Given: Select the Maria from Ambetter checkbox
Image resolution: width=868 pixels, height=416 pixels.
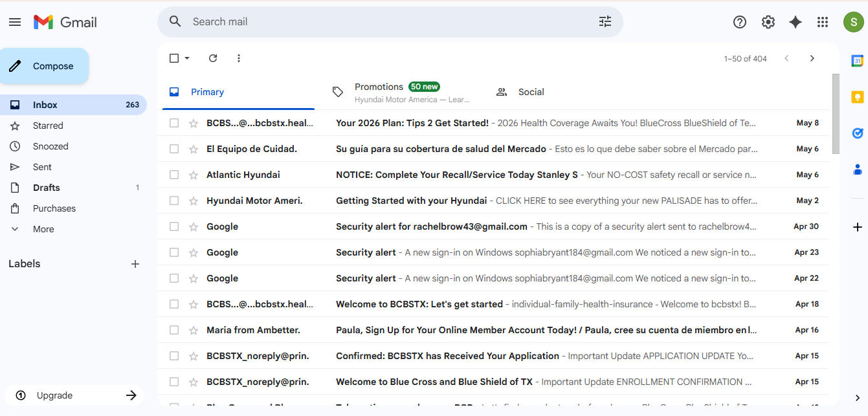Looking at the screenshot, I should tap(174, 330).
